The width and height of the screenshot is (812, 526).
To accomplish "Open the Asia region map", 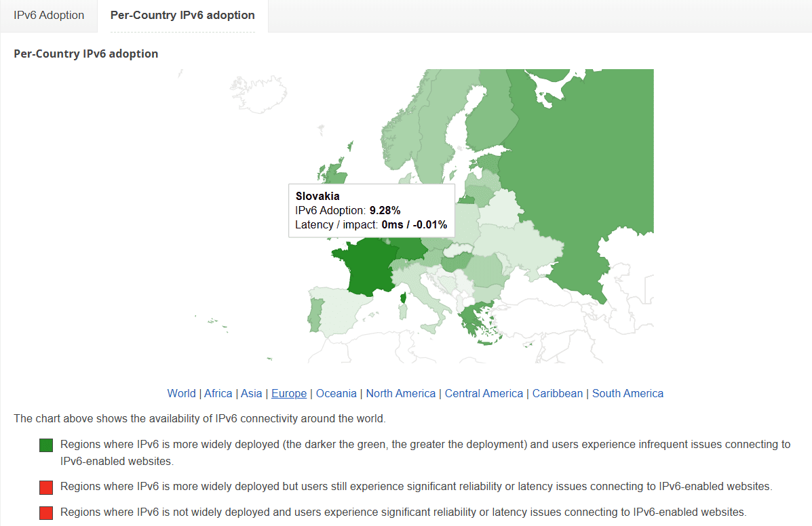I will click(251, 393).
